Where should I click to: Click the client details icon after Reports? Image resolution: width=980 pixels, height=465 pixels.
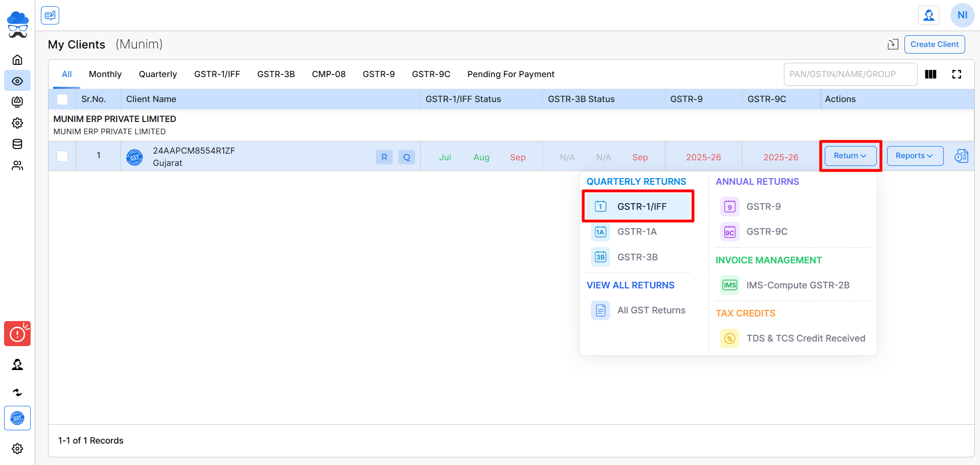(961, 156)
